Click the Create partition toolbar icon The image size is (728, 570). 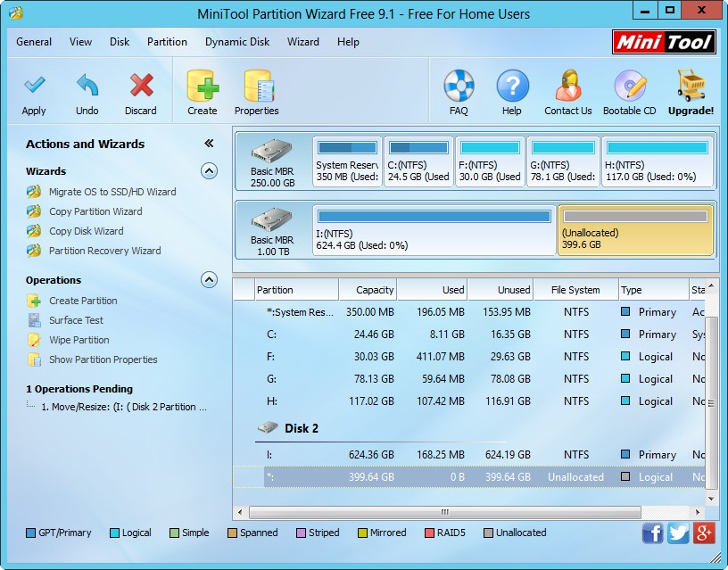click(203, 87)
